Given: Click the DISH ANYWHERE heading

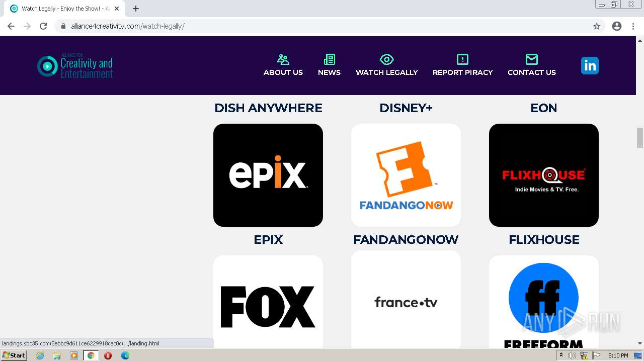Looking at the screenshot, I should [268, 108].
